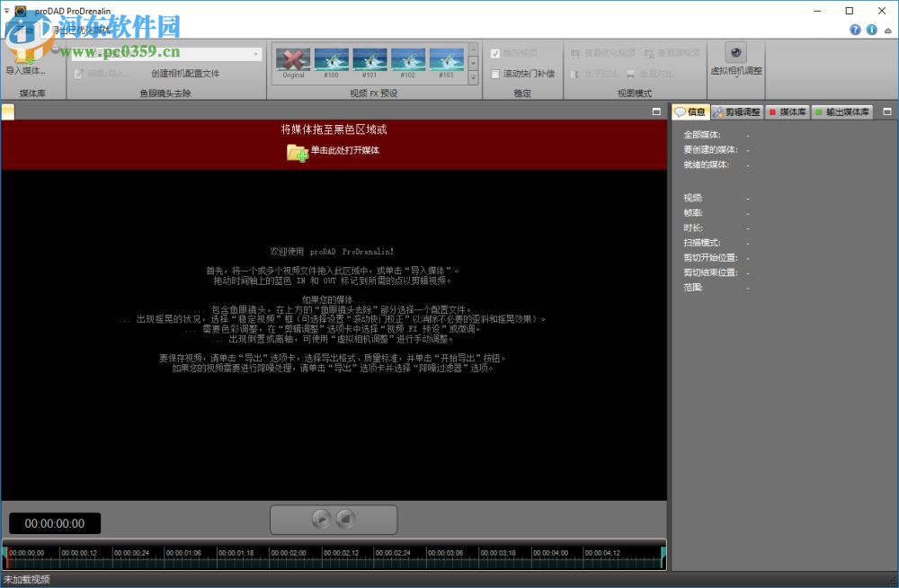Select the Original video FX preset thumbnail
899x588 pixels.
(x=293, y=58)
